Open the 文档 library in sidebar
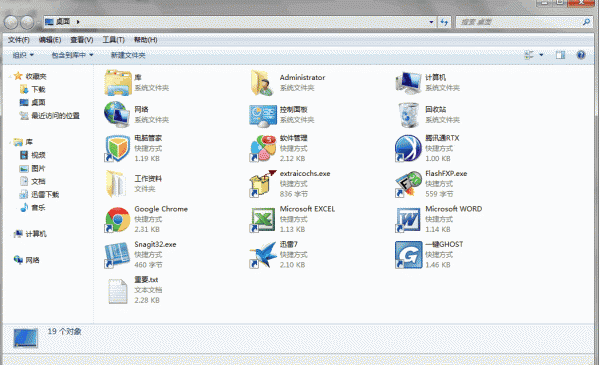 pyautogui.click(x=38, y=181)
